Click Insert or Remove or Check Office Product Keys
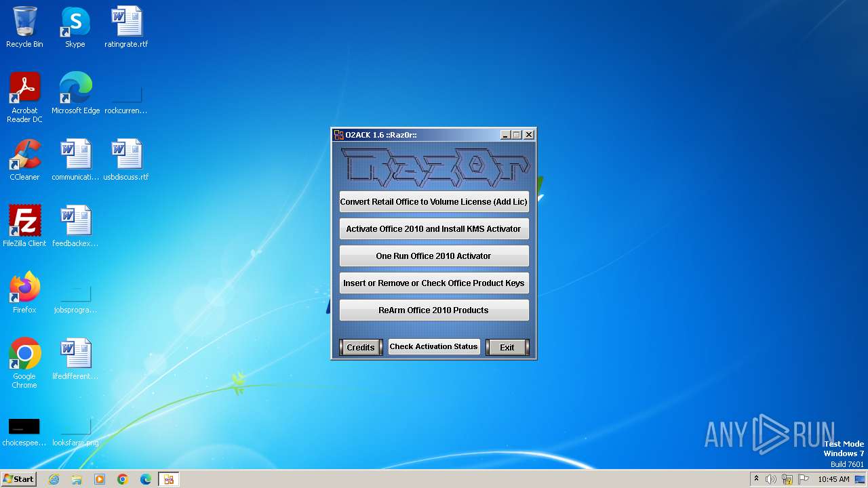868x488 pixels. (434, 283)
